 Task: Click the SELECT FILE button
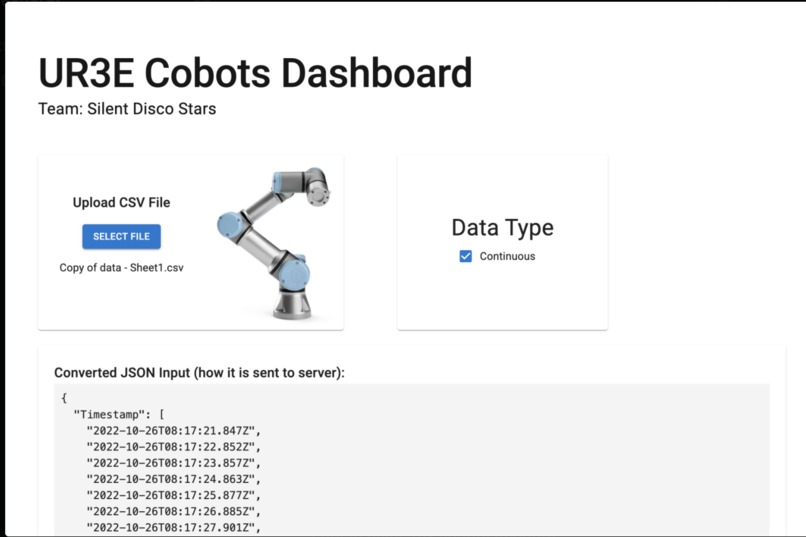click(121, 236)
